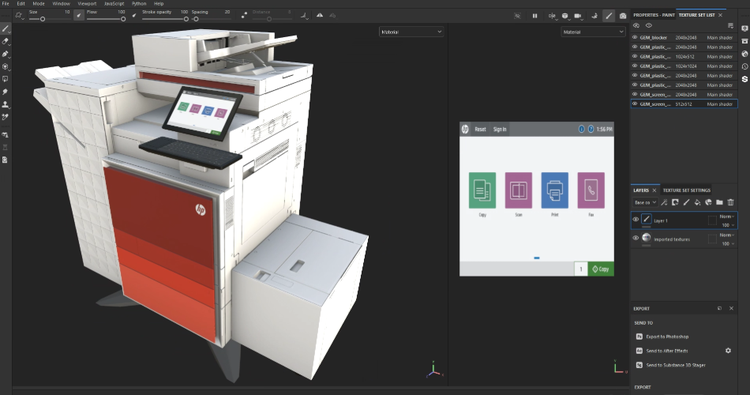Select the Paint brush tool in left toolbar

[5, 29]
